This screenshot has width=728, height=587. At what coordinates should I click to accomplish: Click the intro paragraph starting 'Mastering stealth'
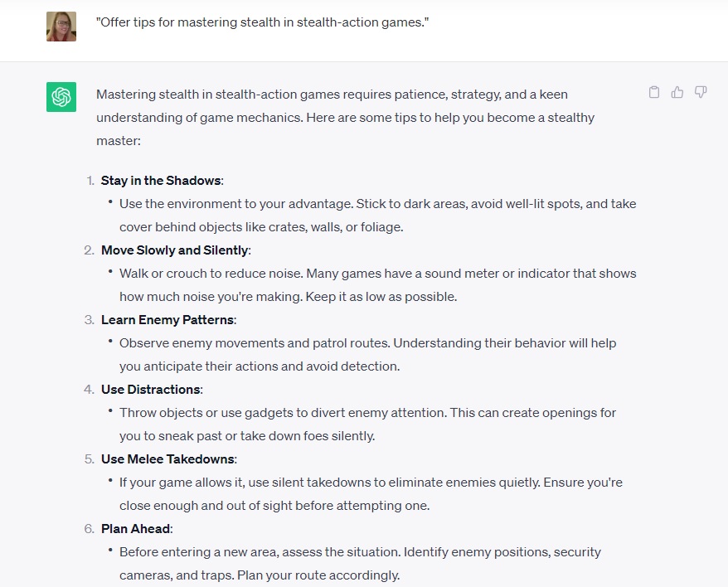point(345,118)
